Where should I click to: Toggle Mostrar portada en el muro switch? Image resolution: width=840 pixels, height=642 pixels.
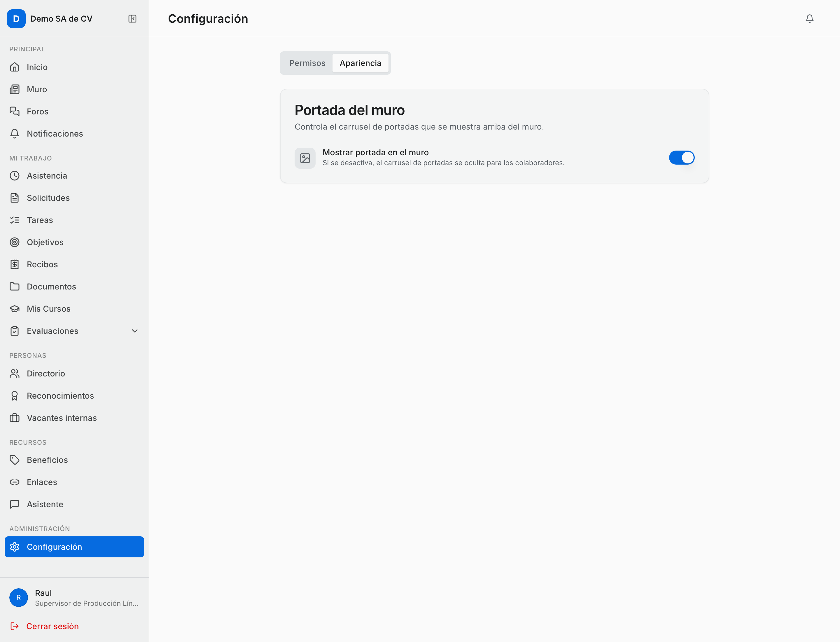pyautogui.click(x=681, y=158)
